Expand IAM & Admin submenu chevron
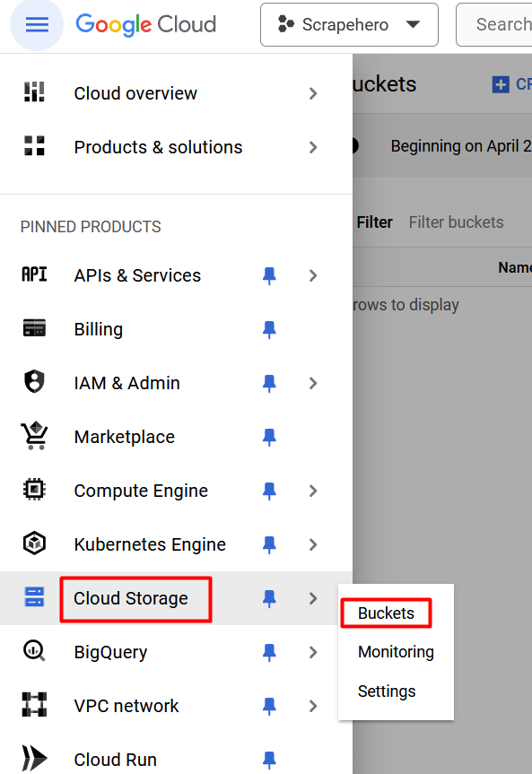 click(313, 383)
